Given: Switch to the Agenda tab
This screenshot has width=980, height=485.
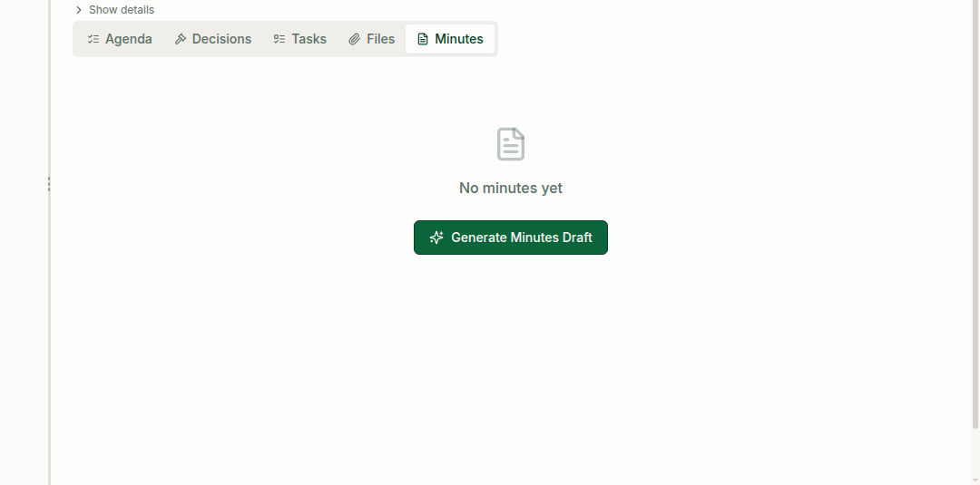Looking at the screenshot, I should pos(120,39).
